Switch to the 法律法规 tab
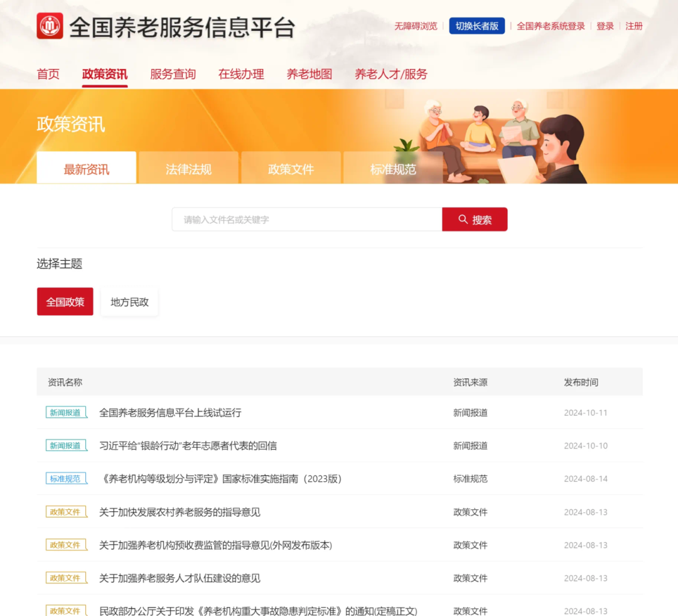Image resolution: width=678 pixels, height=616 pixels. (x=188, y=167)
